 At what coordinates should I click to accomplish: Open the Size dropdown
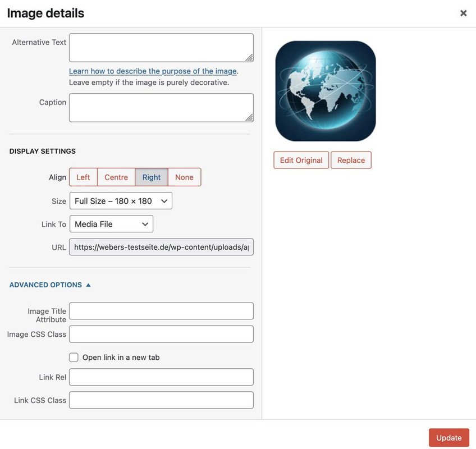point(121,201)
